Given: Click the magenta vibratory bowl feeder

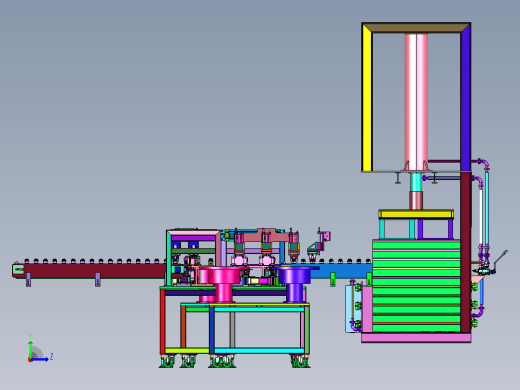Looking at the screenshot, I should point(223,283).
